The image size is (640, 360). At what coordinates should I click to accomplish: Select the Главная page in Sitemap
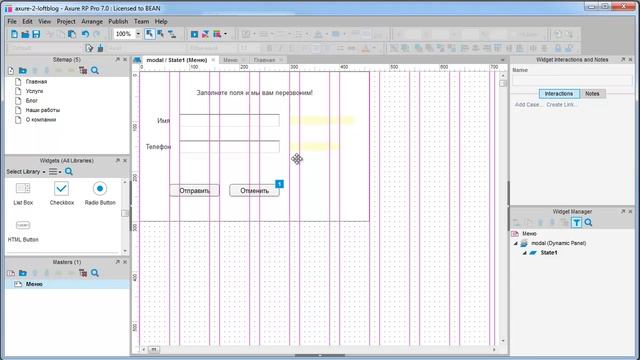click(36, 82)
